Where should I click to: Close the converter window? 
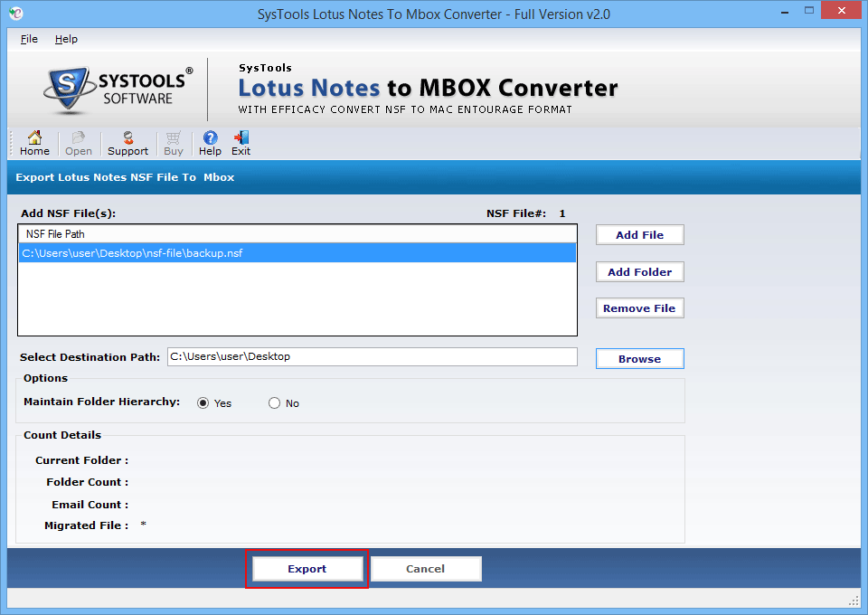click(842, 11)
